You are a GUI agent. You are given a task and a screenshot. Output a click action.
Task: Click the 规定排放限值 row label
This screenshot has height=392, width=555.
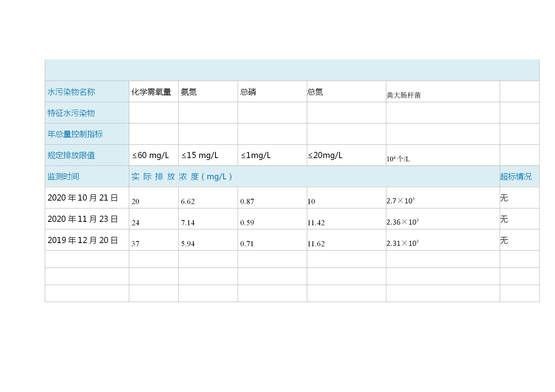(x=71, y=155)
